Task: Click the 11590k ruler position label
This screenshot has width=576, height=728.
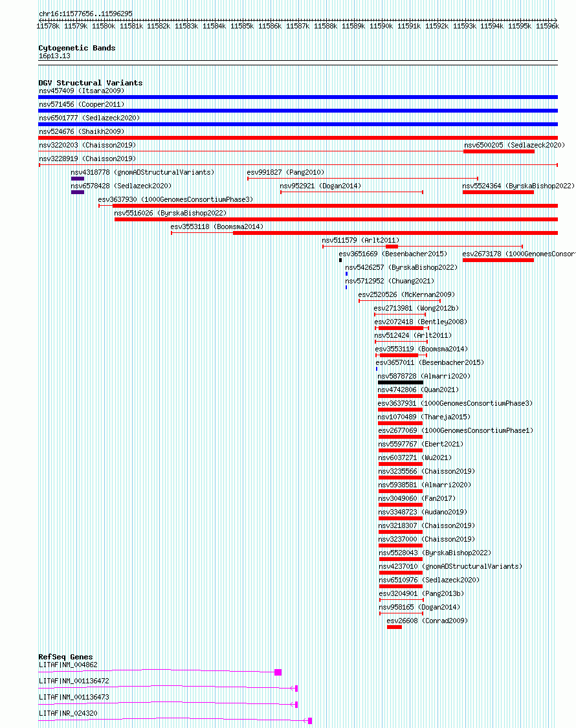Action: click(x=381, y=27)
